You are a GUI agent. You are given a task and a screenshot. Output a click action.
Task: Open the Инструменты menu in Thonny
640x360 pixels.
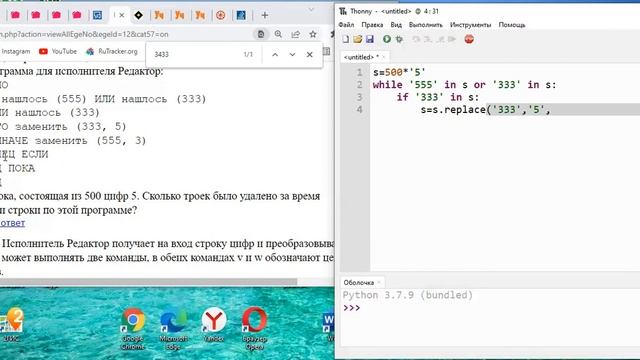(x=471, y=25)
